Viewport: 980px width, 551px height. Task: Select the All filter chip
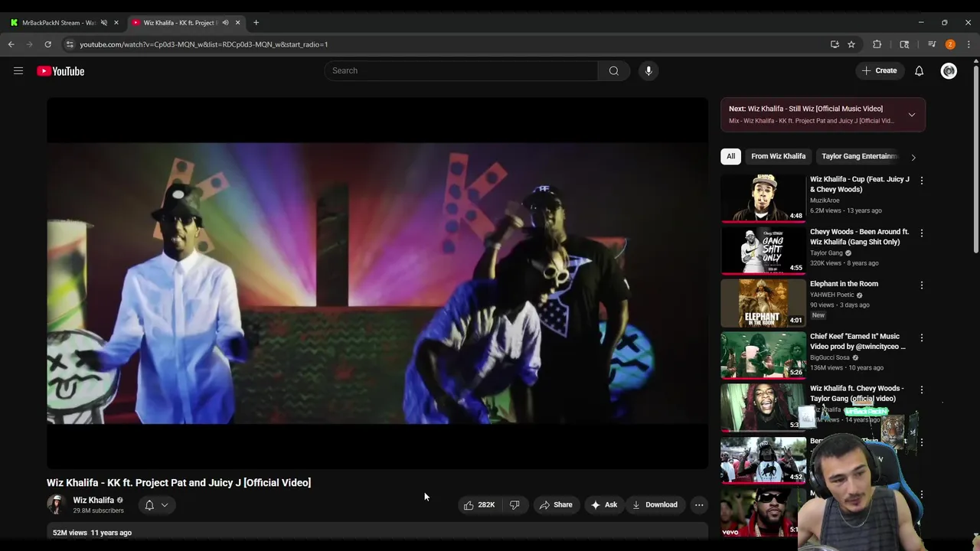[x=730, y=156]
